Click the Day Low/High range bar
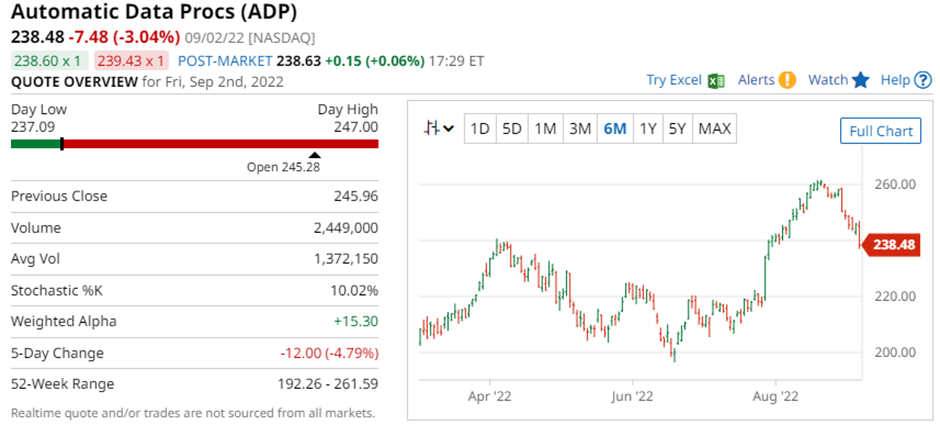The image size is (940, 425). [194, 144]
